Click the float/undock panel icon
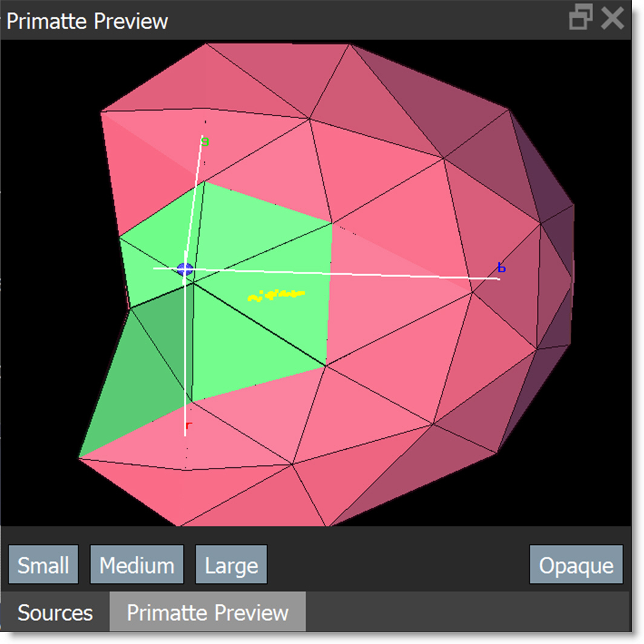This screenshot has height=644, width=644. pos(580,19)
